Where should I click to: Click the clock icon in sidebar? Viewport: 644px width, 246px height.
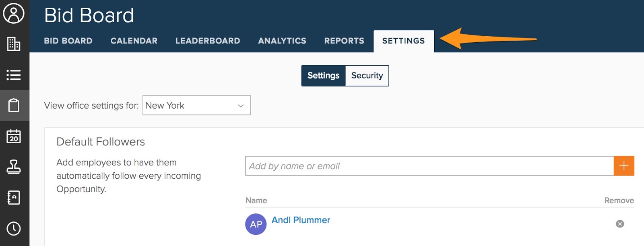pyautogui.click(x=14, y=228)
